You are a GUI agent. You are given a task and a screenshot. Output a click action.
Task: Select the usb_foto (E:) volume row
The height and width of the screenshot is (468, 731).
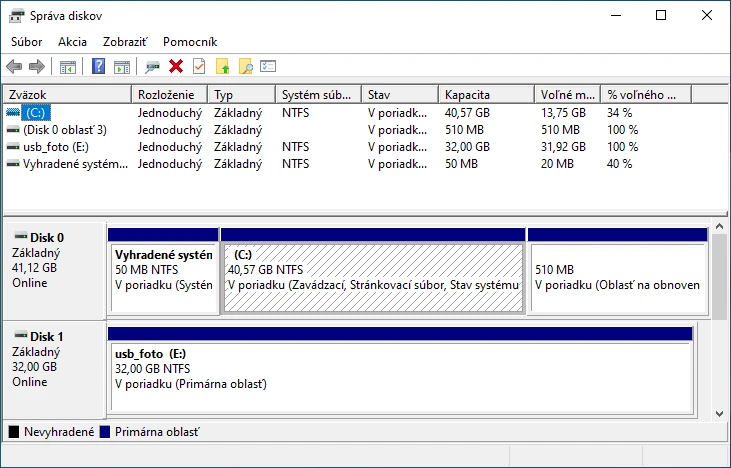click(56, 147)
